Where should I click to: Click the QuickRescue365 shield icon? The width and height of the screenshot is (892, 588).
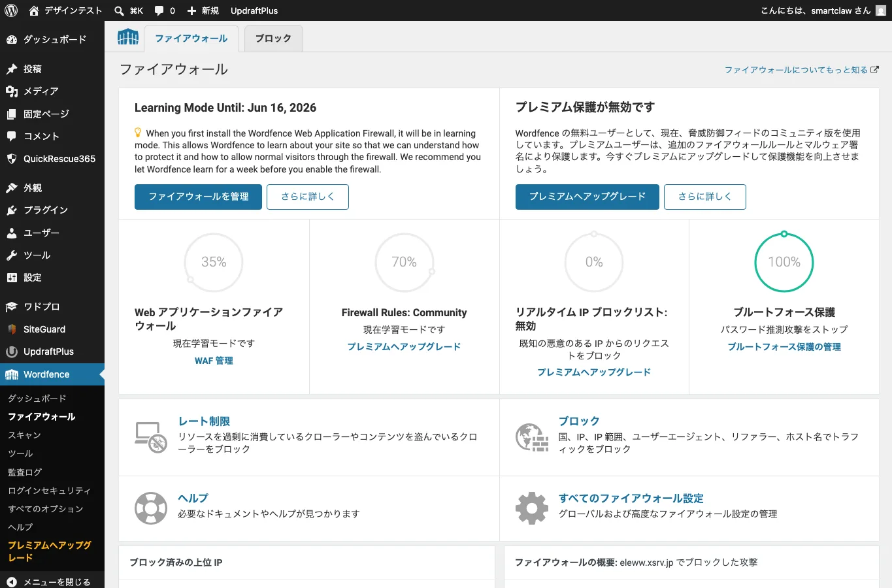(x=12, y=159)
